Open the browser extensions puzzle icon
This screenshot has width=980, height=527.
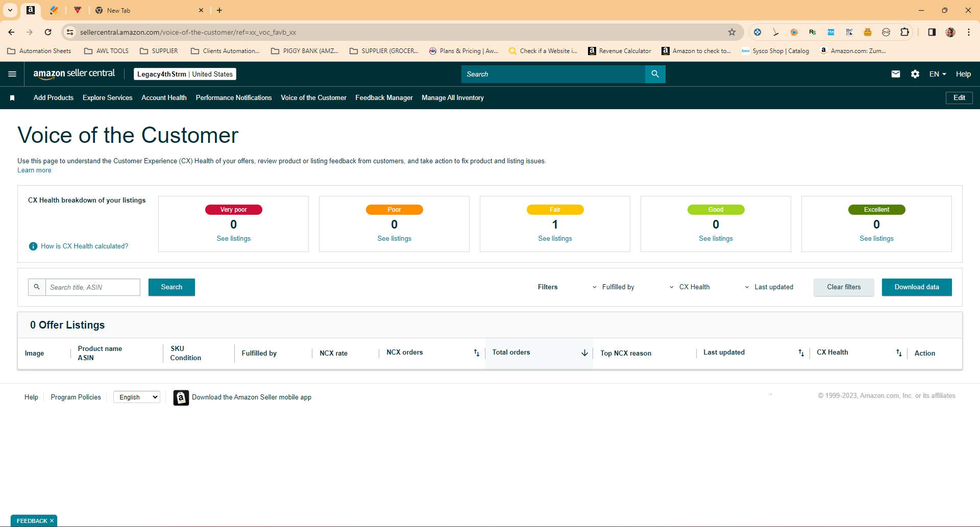click(904, 32)
